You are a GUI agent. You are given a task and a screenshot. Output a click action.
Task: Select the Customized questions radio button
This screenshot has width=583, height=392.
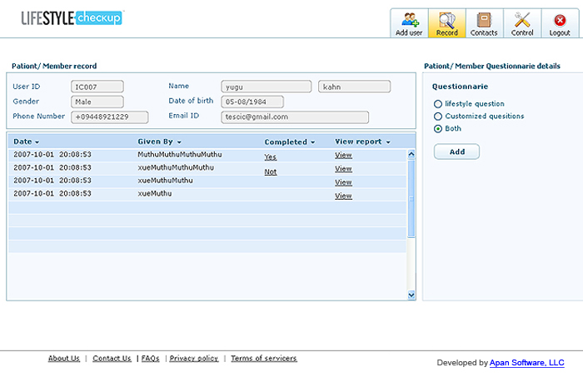[x=438, y=117]
